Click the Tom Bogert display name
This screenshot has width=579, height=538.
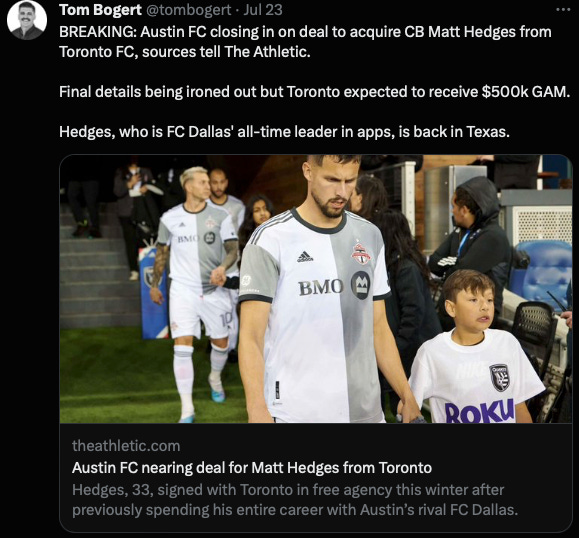click(x=100, y=10)
